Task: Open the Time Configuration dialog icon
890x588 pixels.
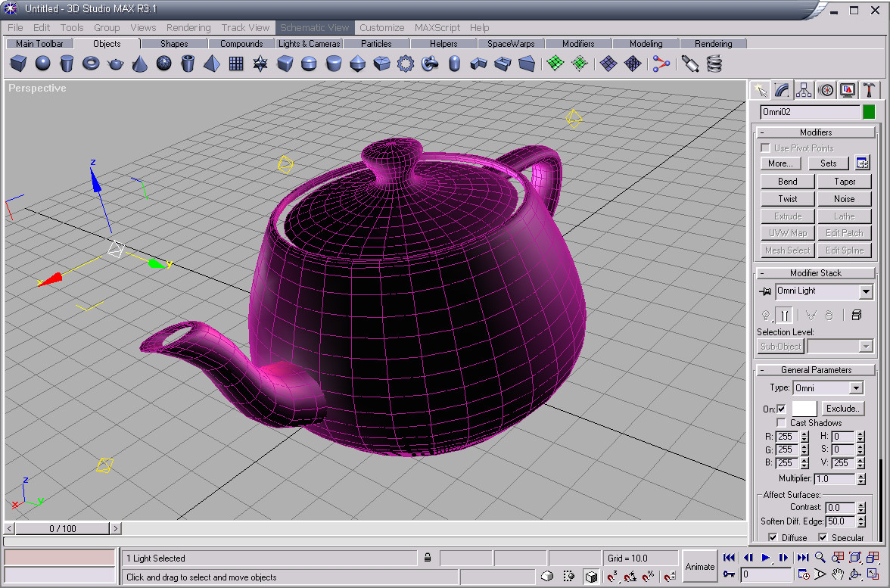Action: coord(803,574)
